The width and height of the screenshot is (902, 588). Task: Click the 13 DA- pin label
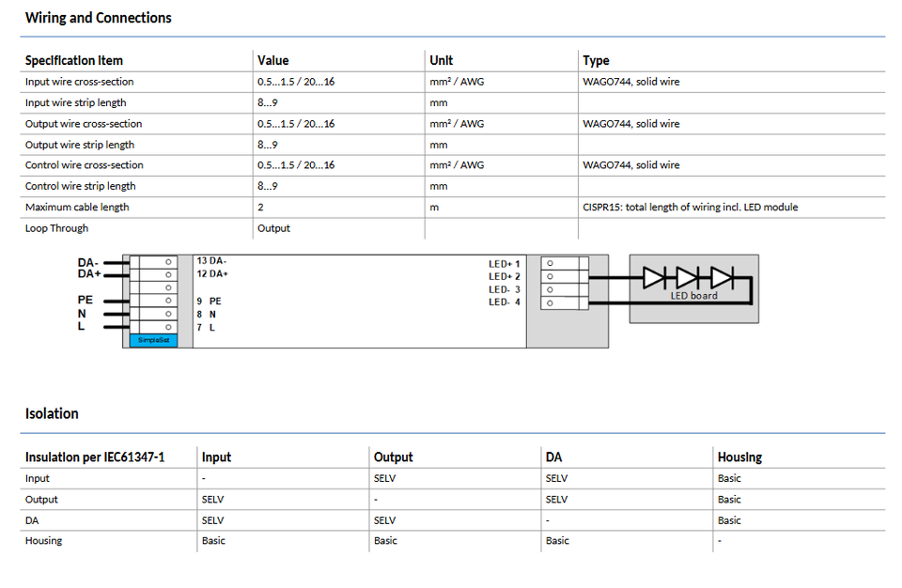[x=211, y=260]
